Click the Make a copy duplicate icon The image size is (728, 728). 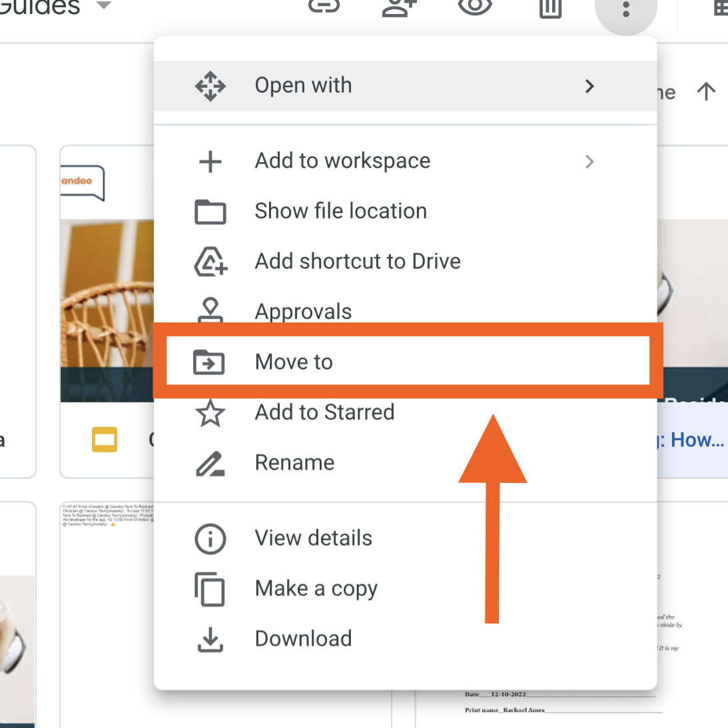[x=209, y=589]
